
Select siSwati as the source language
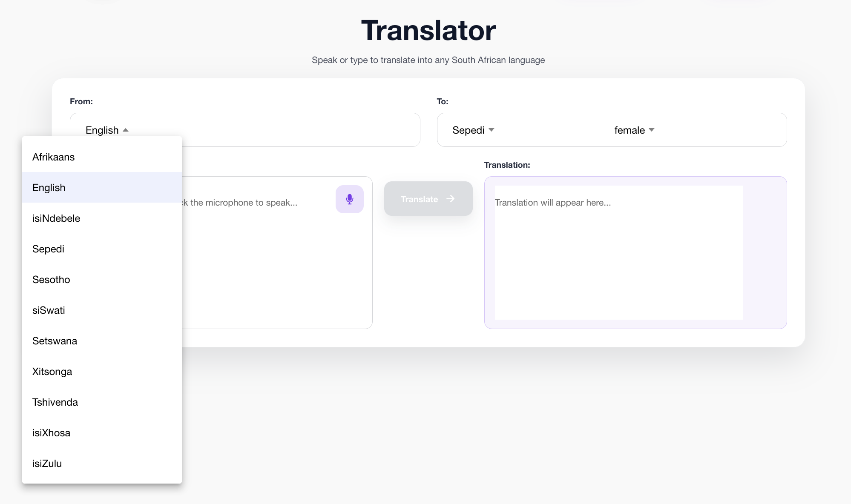tap(102, 310)
